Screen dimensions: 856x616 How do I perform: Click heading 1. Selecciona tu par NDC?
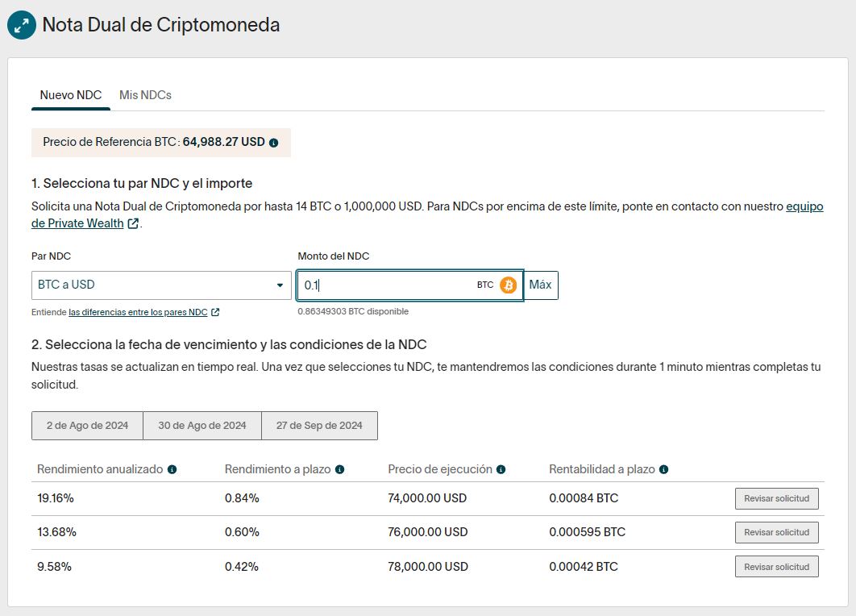point(142,184)
